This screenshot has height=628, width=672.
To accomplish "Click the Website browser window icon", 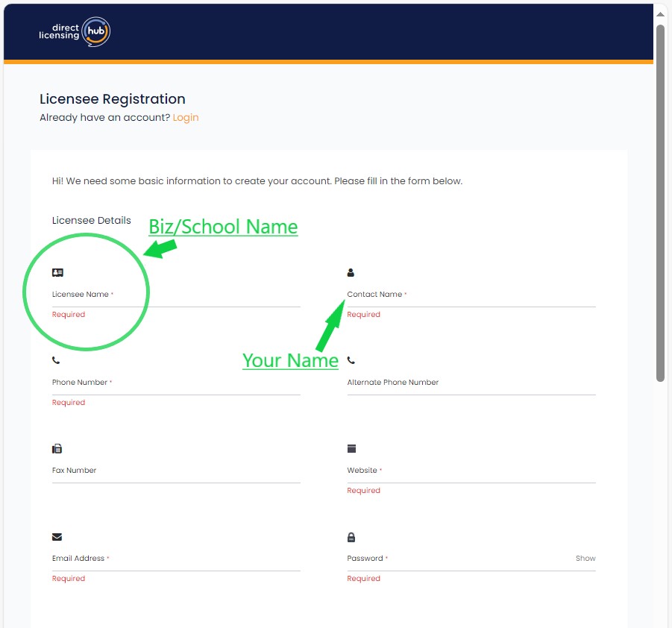I will pyautogui.click(x=351, y=448).
